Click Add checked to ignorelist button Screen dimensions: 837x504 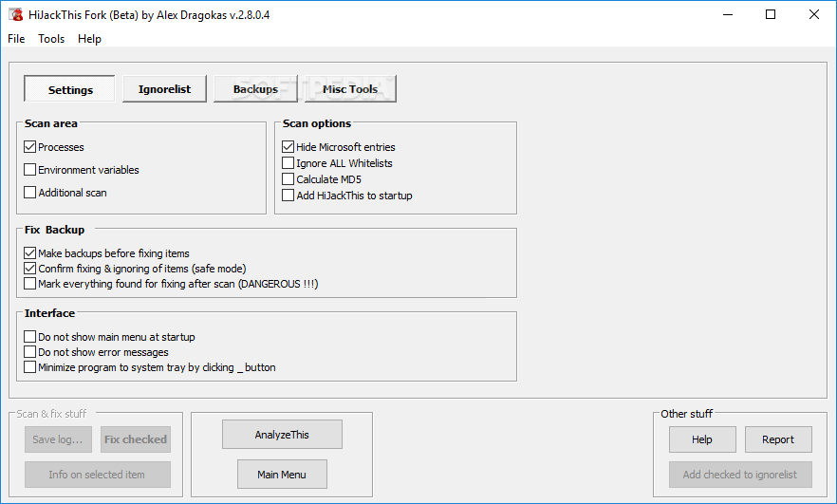coord(740,475)
